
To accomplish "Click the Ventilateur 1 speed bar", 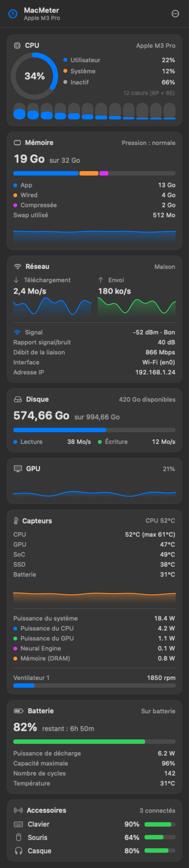I will pos(94,685).
